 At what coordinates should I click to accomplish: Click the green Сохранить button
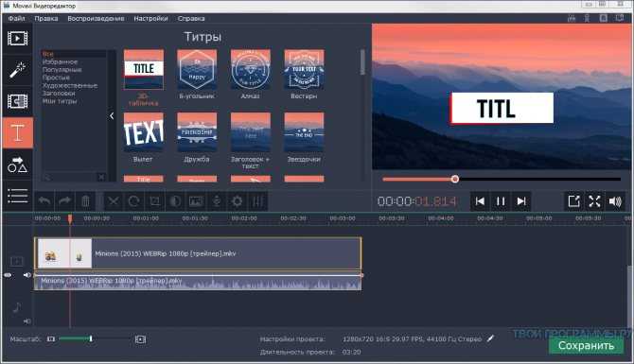[586, 345]
